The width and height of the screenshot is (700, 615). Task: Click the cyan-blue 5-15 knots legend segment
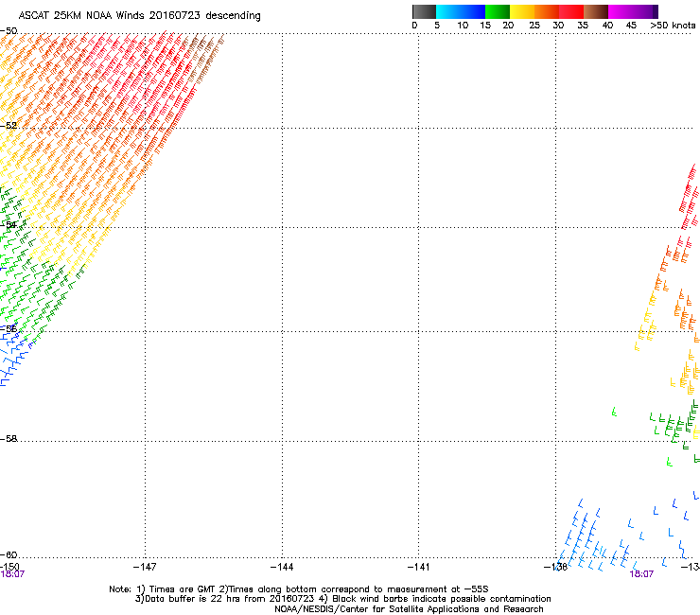(x=461, y=11)
